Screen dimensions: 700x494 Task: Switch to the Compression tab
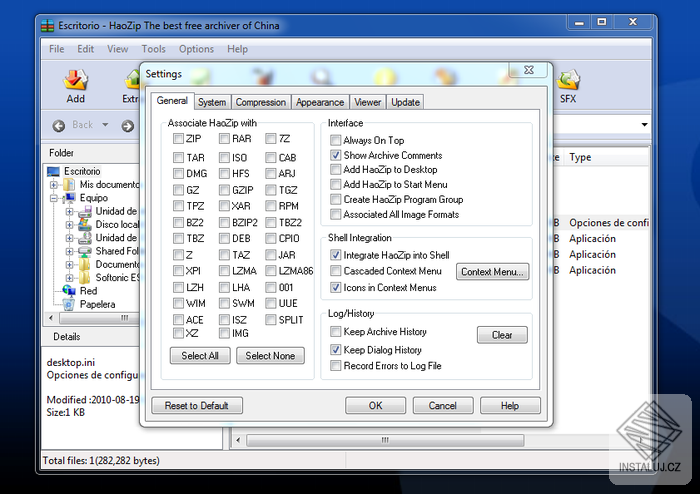pos(261,102)
